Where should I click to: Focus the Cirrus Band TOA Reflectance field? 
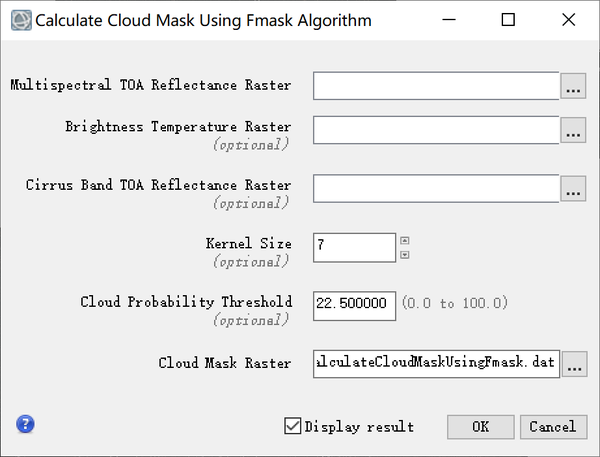click(x=435, y=187)
